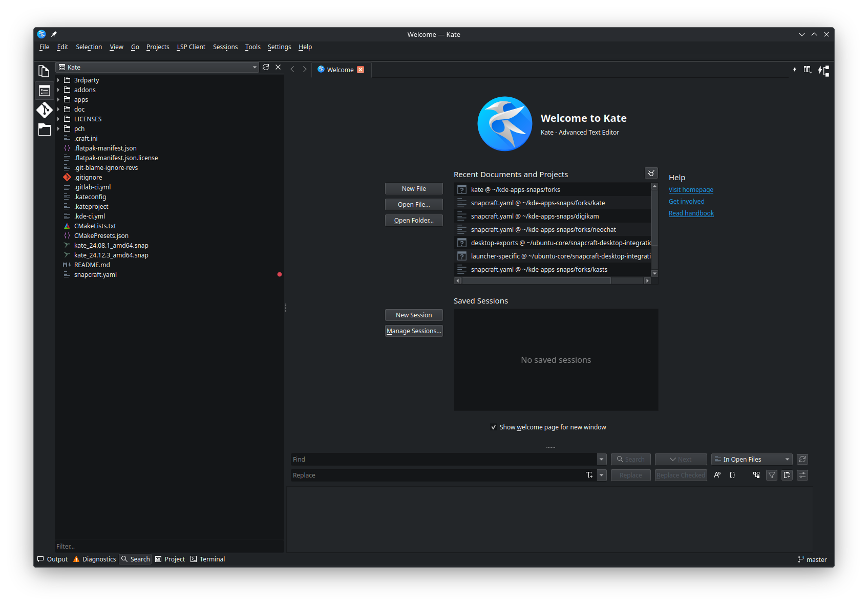Close the project panel with X icon
868x607 pixels.
click(x=278, y=67)
